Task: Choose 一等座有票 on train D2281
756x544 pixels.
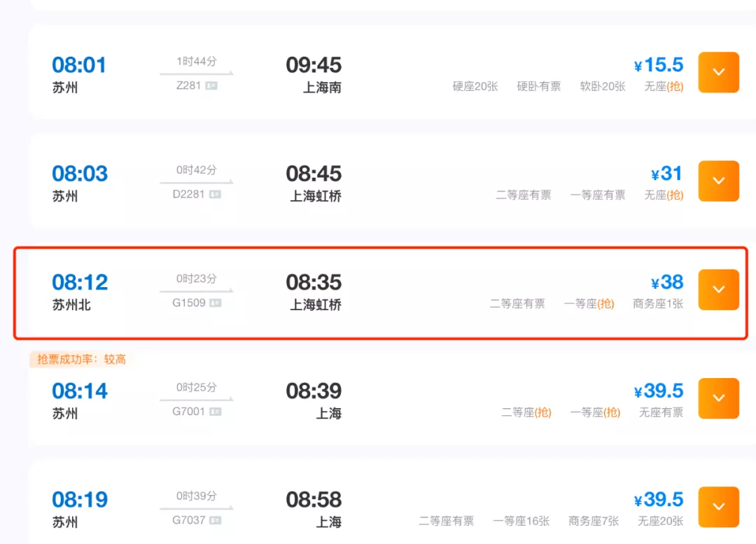Action: [597, 195]
